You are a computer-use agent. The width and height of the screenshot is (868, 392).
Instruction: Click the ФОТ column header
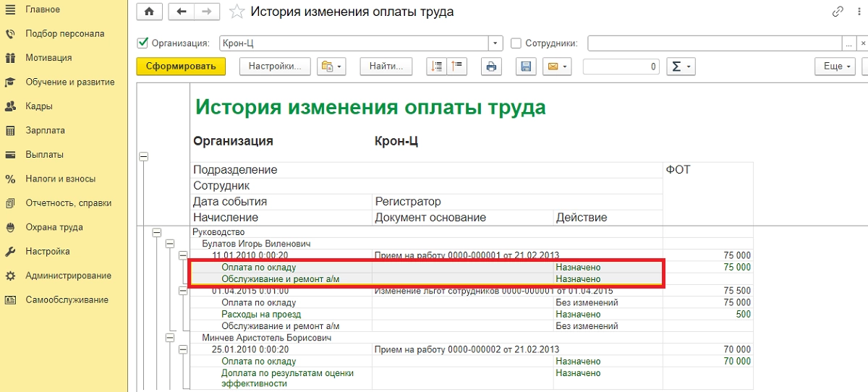pyautogui.click(x=678, y=170)
